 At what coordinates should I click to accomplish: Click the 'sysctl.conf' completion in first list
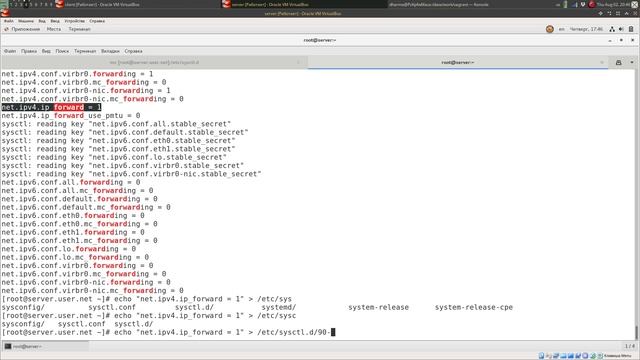tap(112, 307)
